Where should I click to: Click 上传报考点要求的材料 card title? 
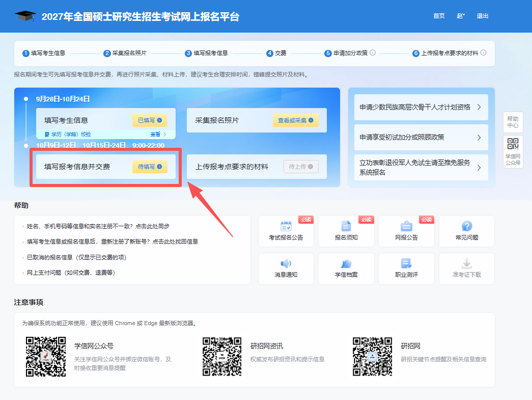pos(232,167)
